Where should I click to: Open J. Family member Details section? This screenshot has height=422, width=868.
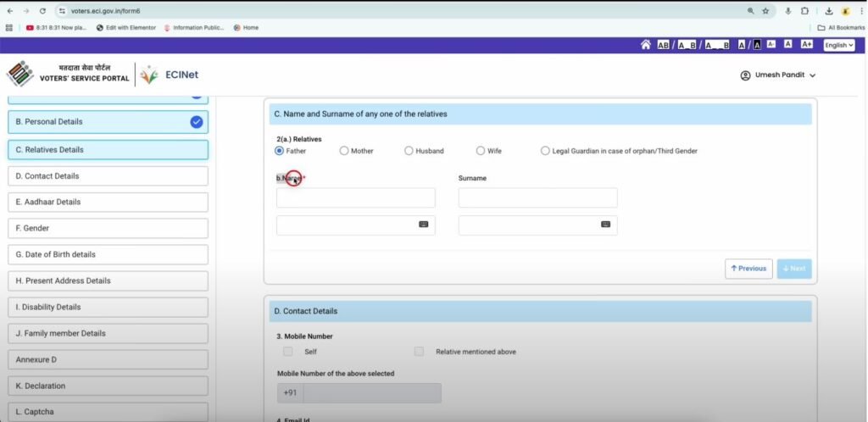click(x=108, y=334)
